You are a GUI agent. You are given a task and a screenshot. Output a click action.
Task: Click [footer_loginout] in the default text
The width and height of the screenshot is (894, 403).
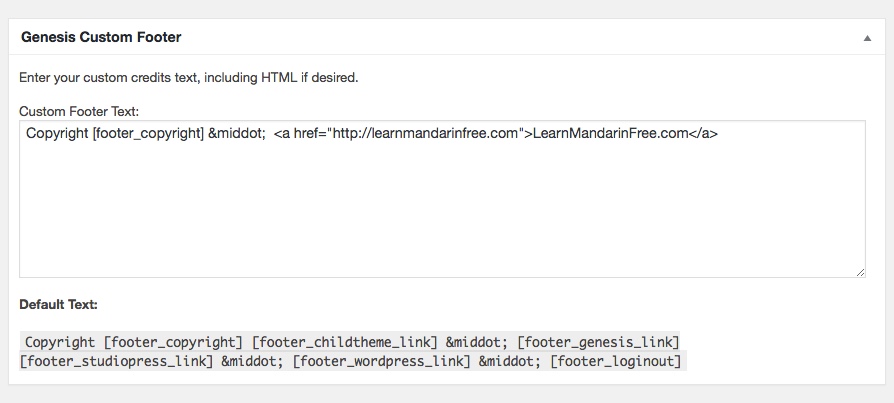pyautogui.click(x=616, y=360)
